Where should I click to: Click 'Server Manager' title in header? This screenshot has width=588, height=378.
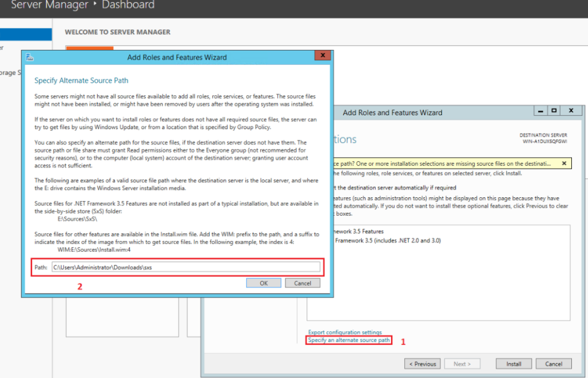[x=49, y=5]
